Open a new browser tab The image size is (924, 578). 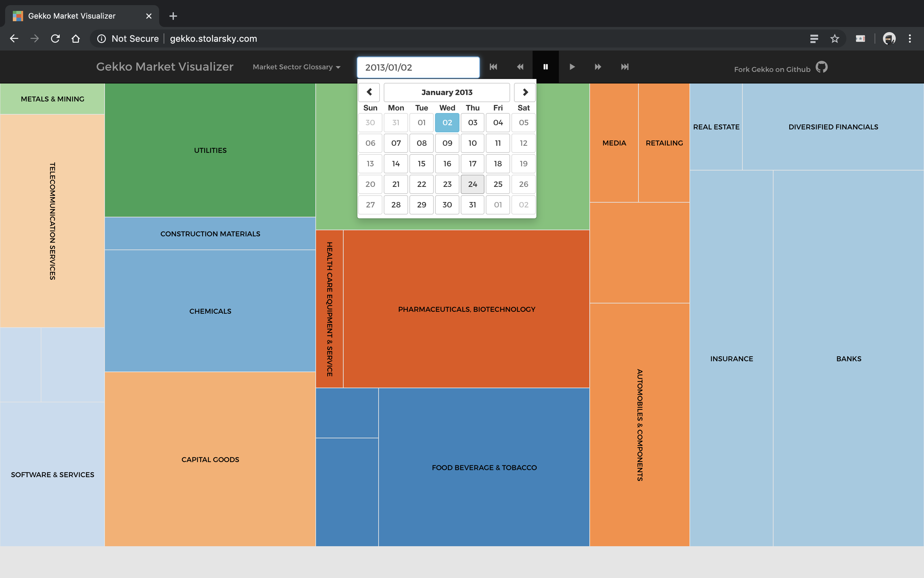tap(173, 16)
